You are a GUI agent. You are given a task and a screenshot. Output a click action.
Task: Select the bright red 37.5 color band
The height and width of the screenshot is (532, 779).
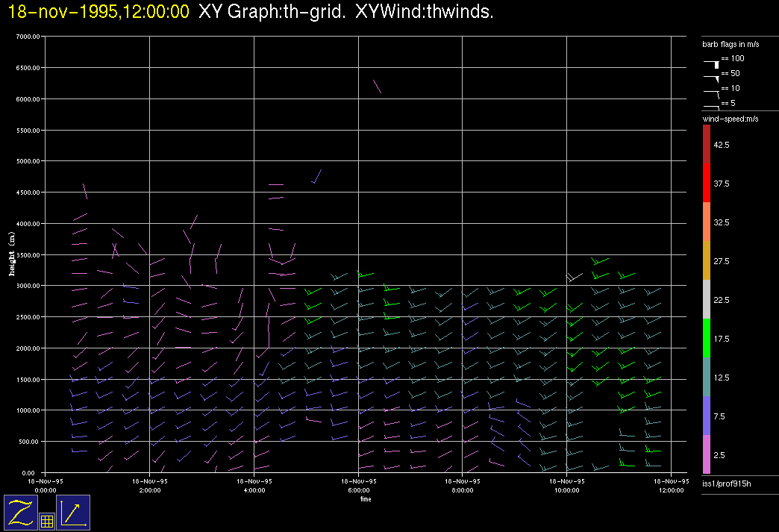pyautogui.click(x=707, y=183)
